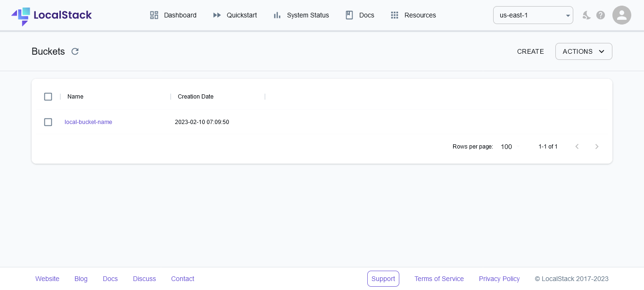This screenshot has width=644, height=290.
Task: Open Resources via apps grid icon
Action: click(x=395, y=15)
